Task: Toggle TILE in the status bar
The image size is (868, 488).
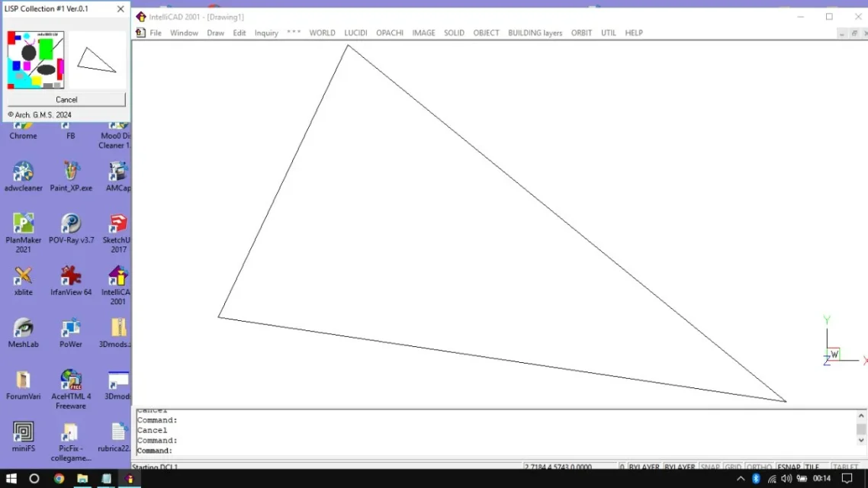Action: (812, 467)
